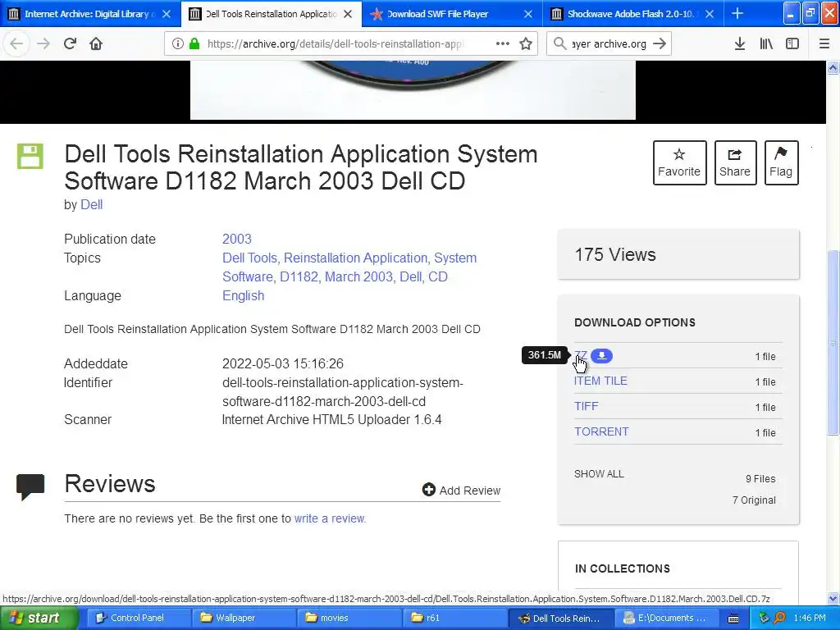Toggle the sidebars view icon
This screenshot has width=840, height=630.
(x=792, y=44)
